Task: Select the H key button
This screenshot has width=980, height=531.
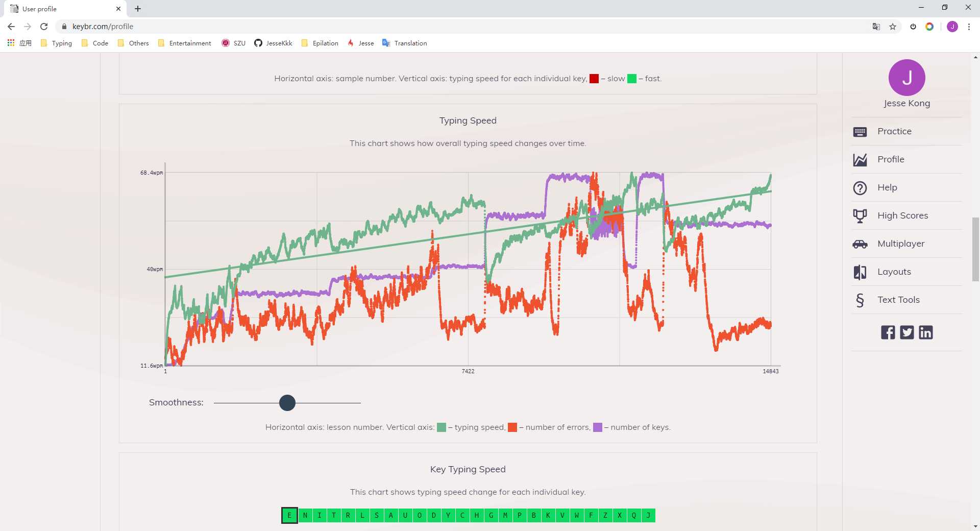Action: 477,515
